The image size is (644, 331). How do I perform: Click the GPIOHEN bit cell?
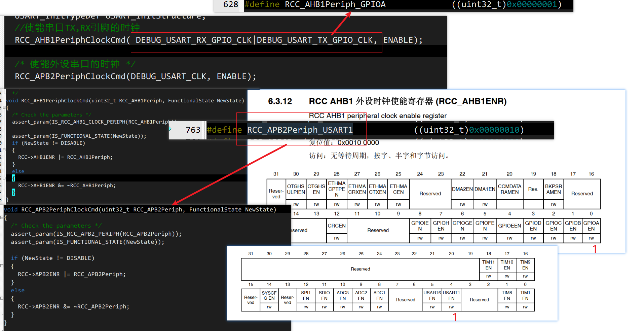click(x=441, y=226)
